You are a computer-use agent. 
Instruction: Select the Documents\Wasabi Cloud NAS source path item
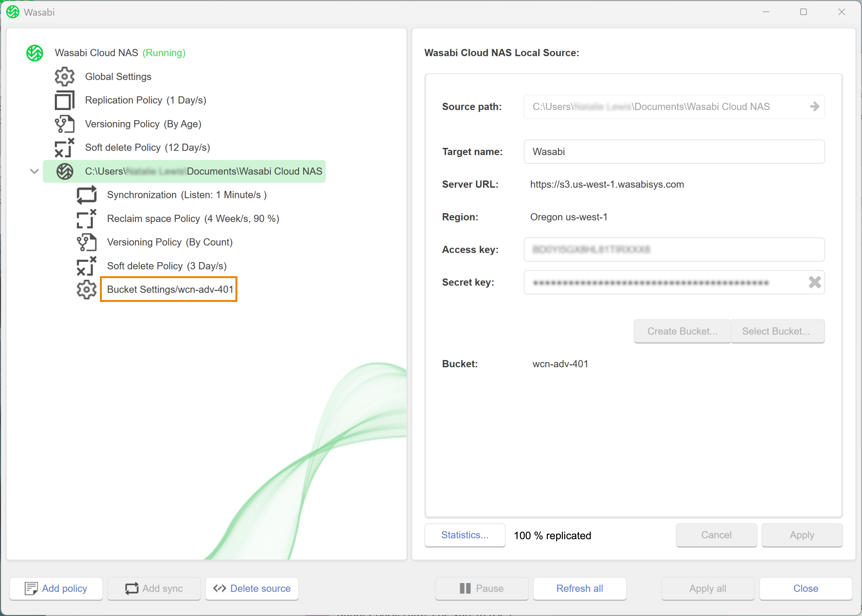pos(184,171)
